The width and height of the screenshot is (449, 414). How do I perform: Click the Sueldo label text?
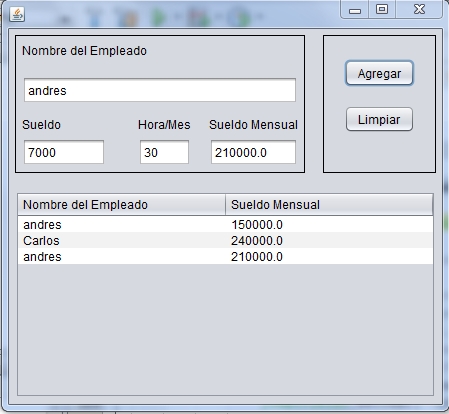[41, 125]
